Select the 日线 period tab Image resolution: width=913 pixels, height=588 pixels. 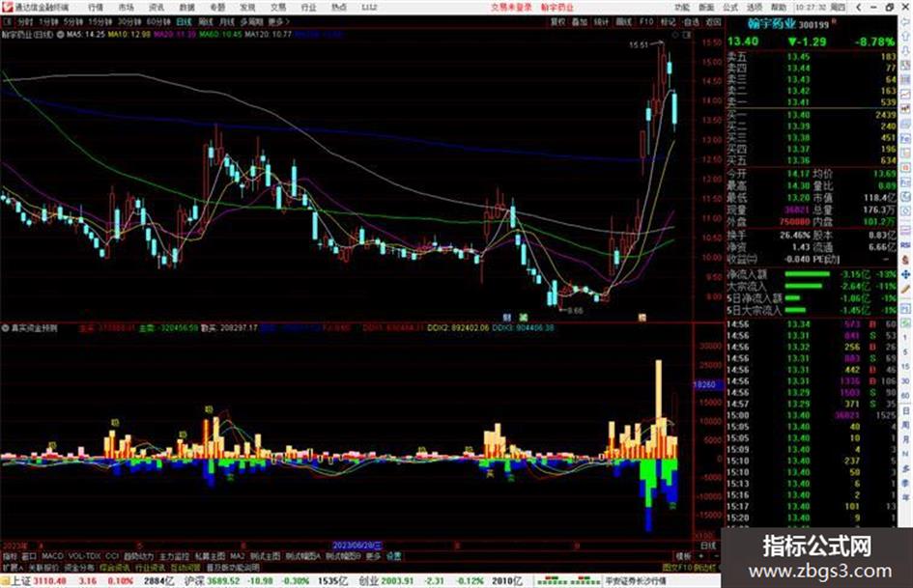point(184,21)
